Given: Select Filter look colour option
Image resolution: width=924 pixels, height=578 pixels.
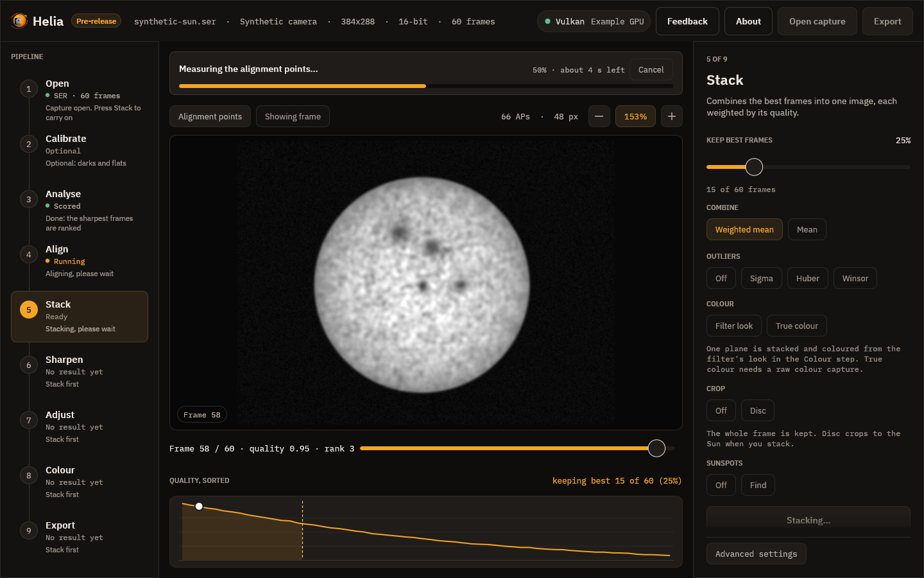Looking at the screenshot, I should pyautogui.click(x=733, y=326).
